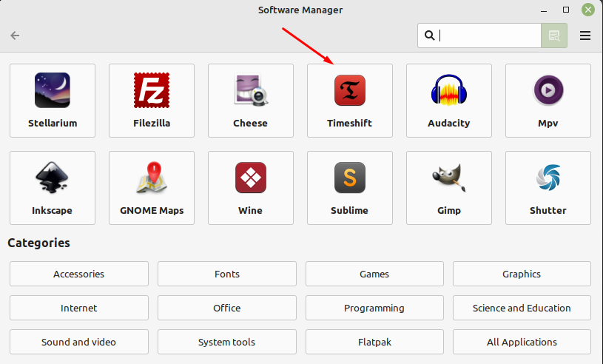Browse the Fonts category
Viewport: 603px width, 364px height.
coord(227,274)
